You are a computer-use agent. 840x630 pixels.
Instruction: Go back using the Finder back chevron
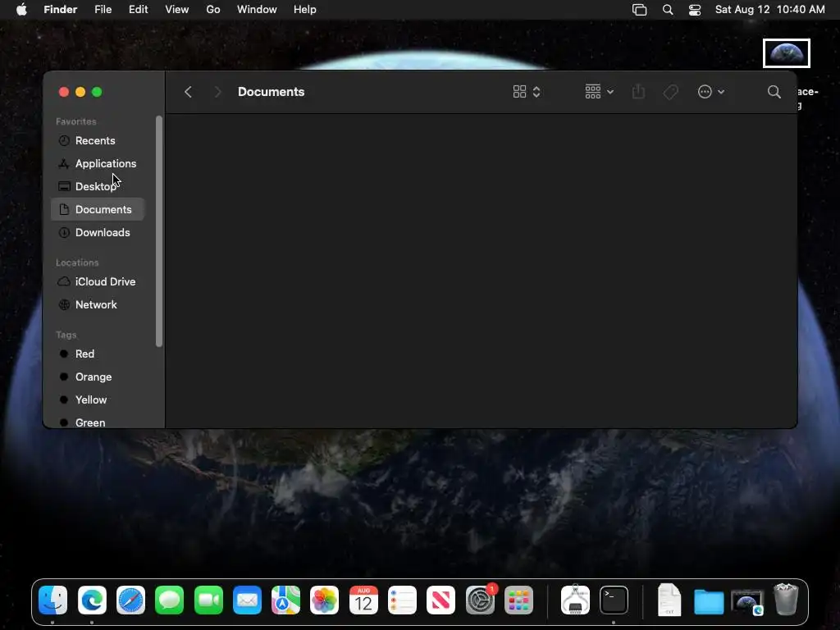coord(188,92)
